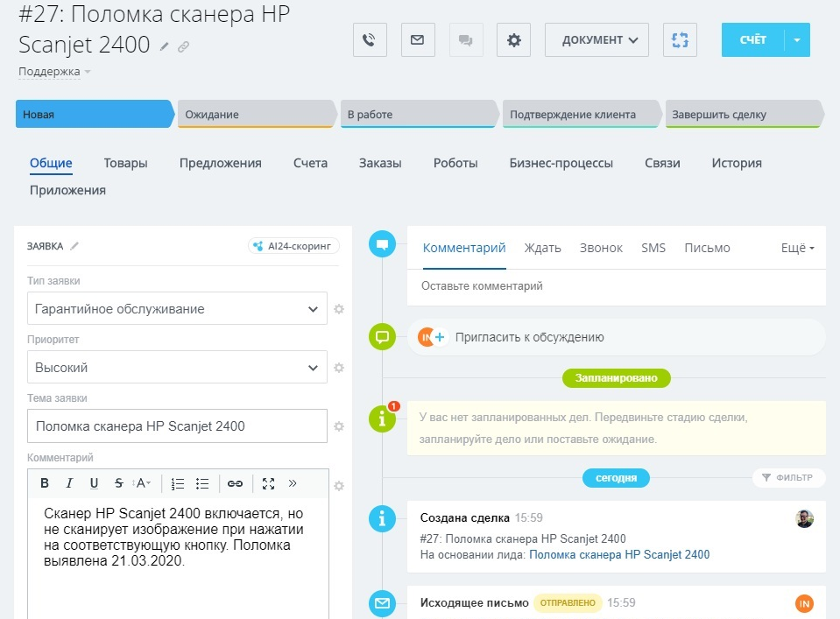The height and width of the screenshot is (619, 840).
Task: Open gear settings for Тема заявки field
Action: (x=339, y=426)
